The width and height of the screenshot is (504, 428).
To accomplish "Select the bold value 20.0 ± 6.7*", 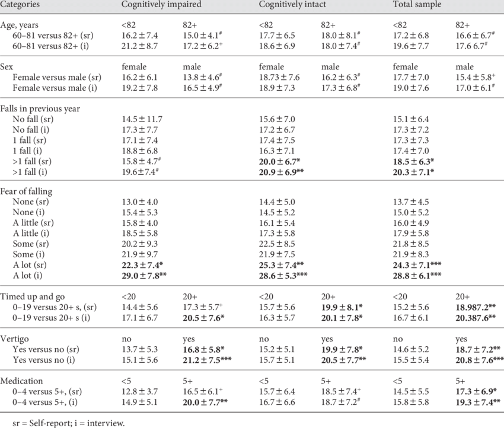I will (x=280, y=162).
